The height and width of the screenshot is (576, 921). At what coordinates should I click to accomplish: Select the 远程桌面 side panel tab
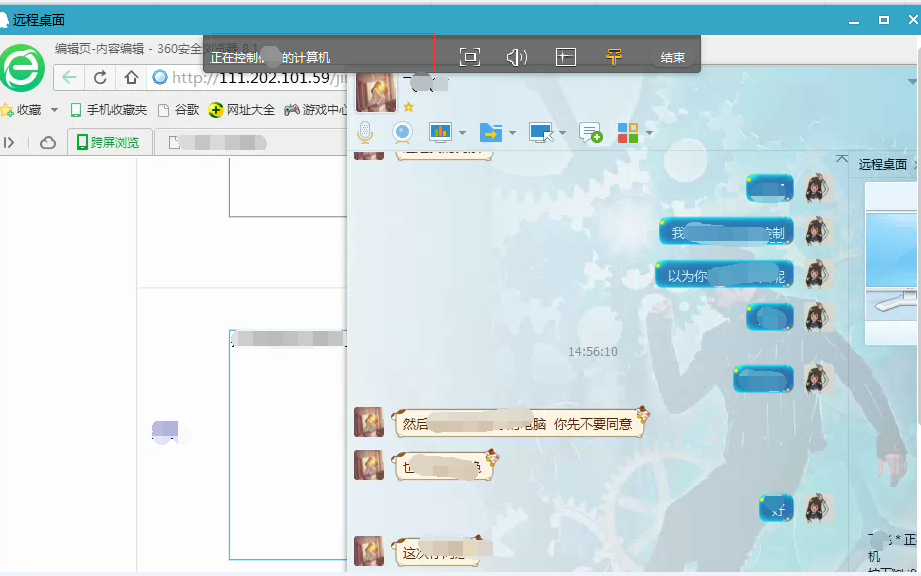(882, 164)
